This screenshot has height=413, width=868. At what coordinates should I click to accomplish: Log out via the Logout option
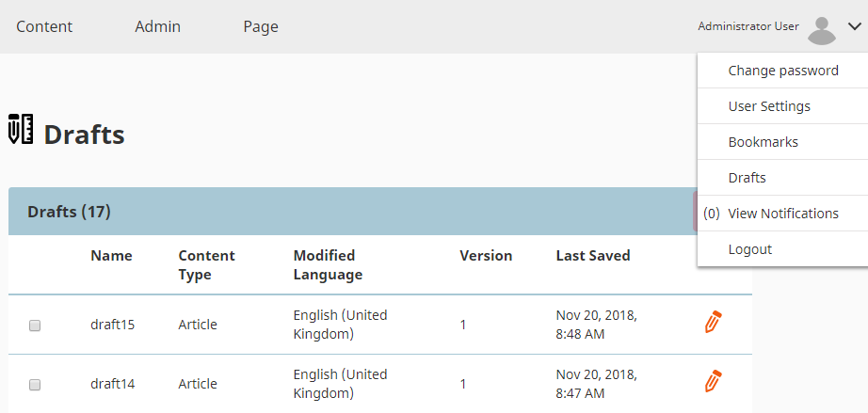(750, 249)
